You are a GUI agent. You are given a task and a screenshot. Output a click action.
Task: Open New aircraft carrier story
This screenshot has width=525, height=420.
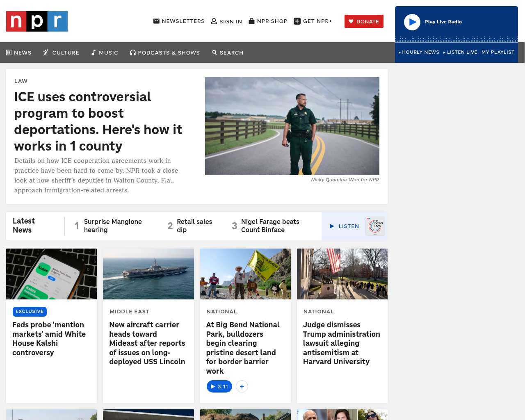(x=147, y=343)
